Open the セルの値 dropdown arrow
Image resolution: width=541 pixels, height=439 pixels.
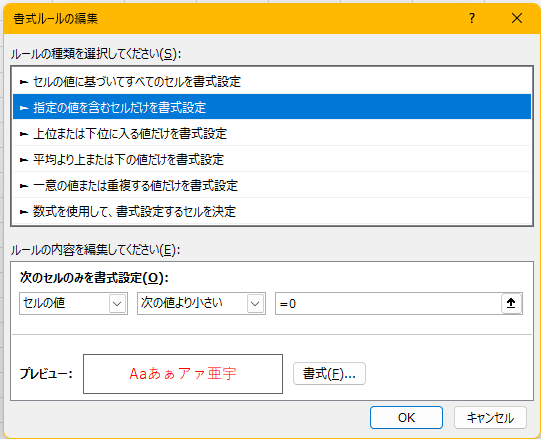[117, 304]
